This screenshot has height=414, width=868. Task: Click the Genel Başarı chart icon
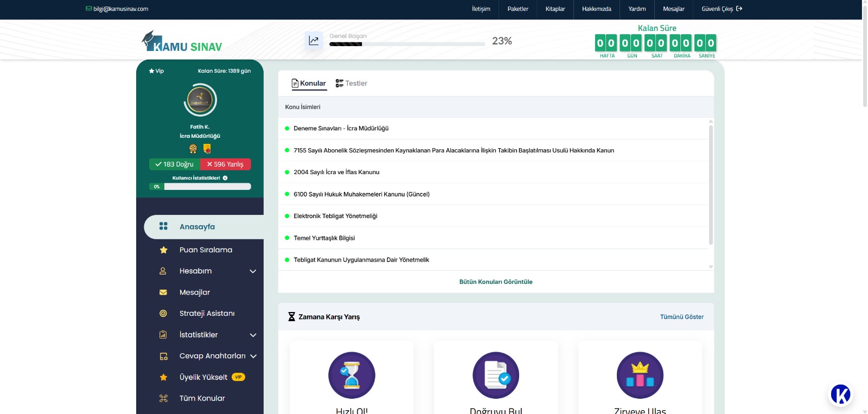(x=314, y=41)
